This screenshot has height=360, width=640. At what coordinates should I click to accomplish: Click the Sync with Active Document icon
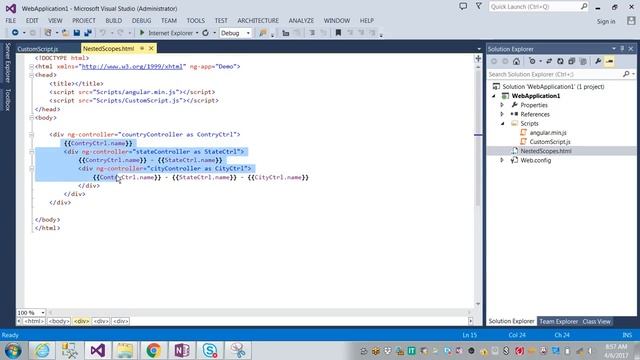[549, 61]
